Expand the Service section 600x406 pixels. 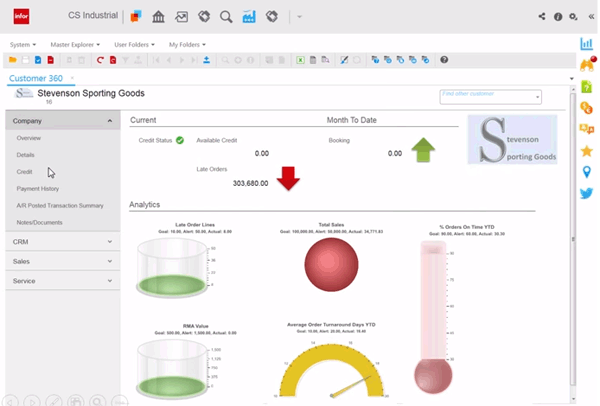coord(63,280)
